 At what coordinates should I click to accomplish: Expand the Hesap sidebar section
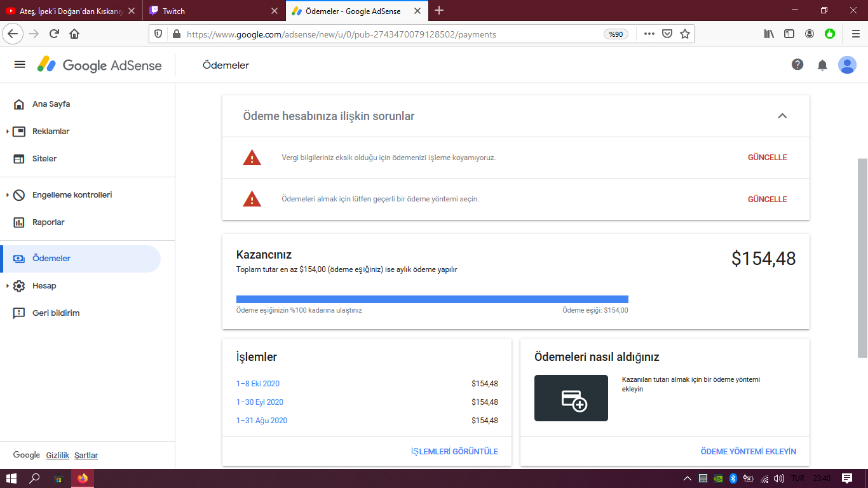point(7,286)
